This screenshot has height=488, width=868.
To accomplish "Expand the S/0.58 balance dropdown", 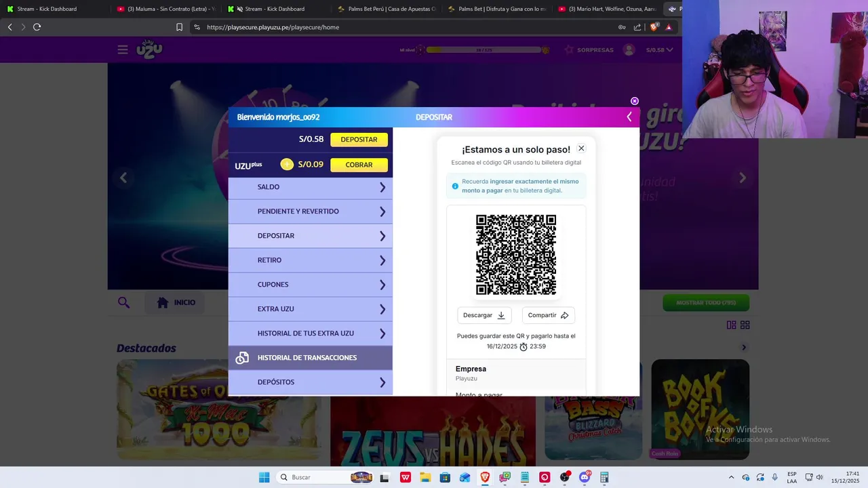I will (x=659, y=49).
